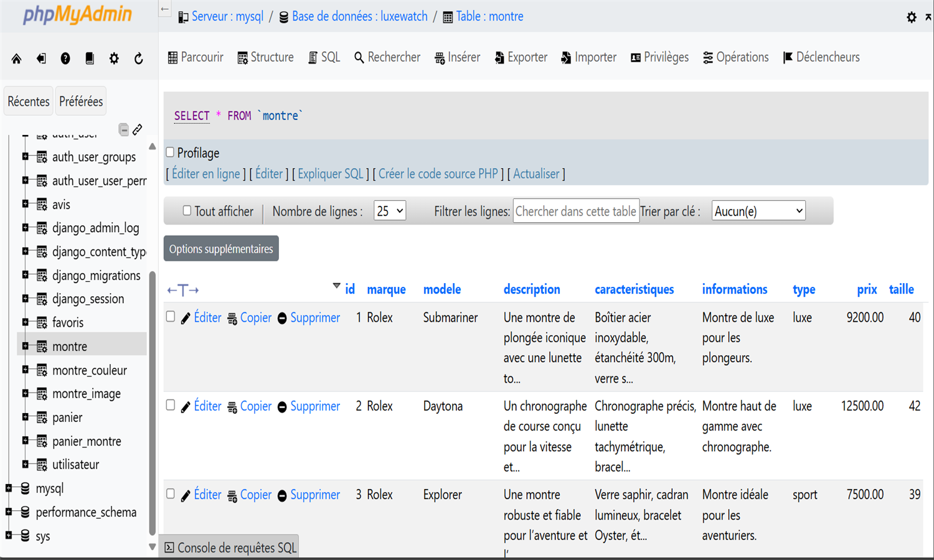Click the link chain icon in sidebar
Image resolution: width=934 pixels, height=560 pixels.
(x=138, y=129)
